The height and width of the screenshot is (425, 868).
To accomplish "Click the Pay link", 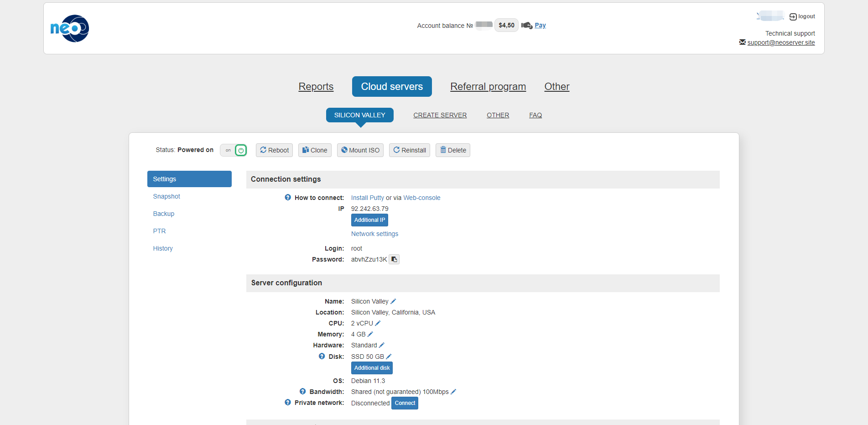I will (x=540, y=25).
